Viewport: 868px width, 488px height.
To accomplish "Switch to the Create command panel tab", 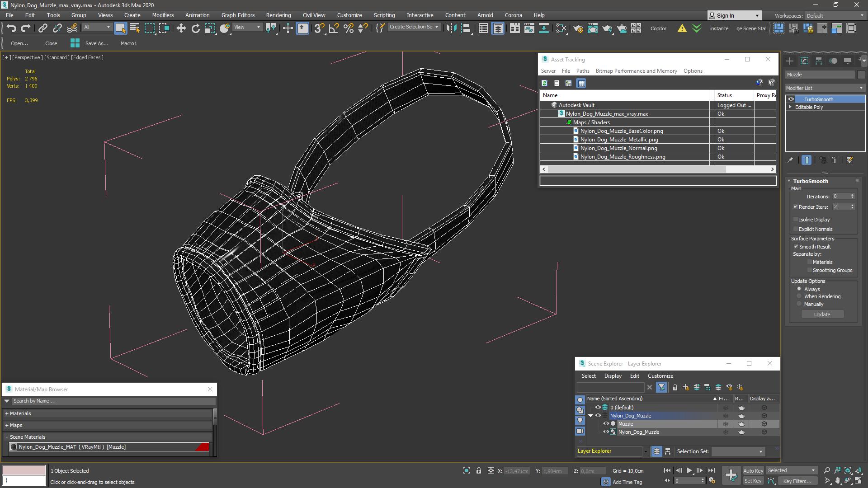I will pos(790,61).
